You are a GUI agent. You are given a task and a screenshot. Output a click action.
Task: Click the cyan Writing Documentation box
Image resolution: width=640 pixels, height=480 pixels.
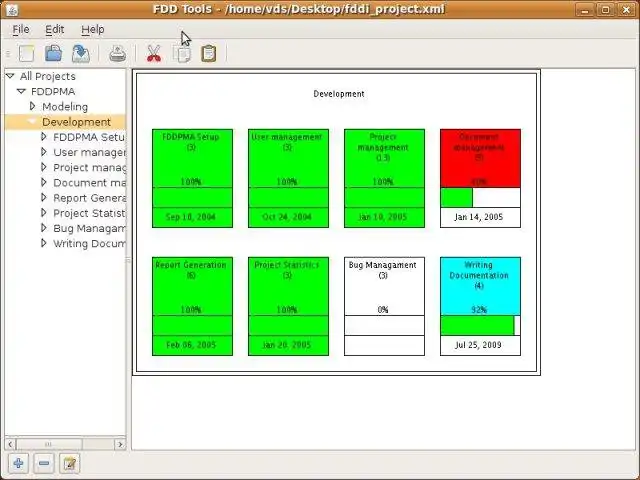[x=480, y=286]
